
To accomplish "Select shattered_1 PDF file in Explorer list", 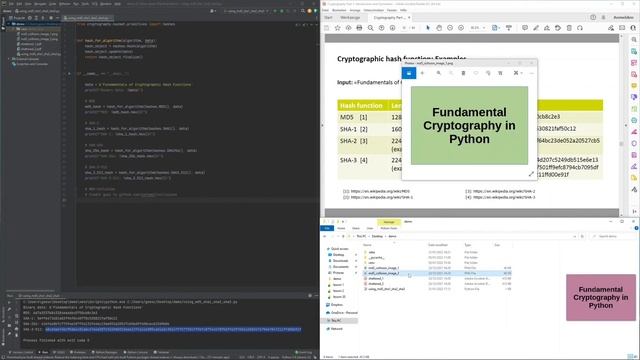I will pos(376,278).
